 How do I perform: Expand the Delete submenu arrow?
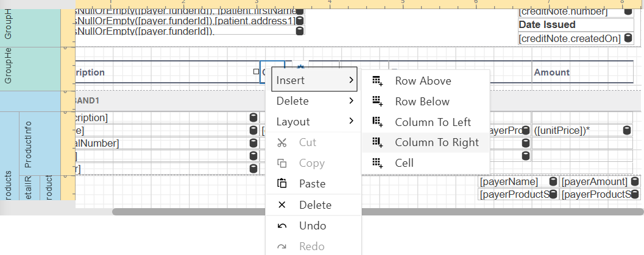click(351, 101)
